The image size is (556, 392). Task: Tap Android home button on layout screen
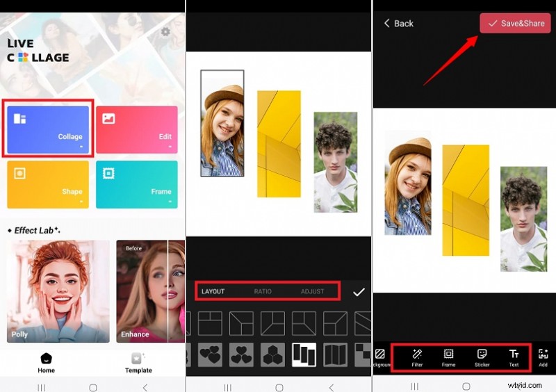point(279,388)
